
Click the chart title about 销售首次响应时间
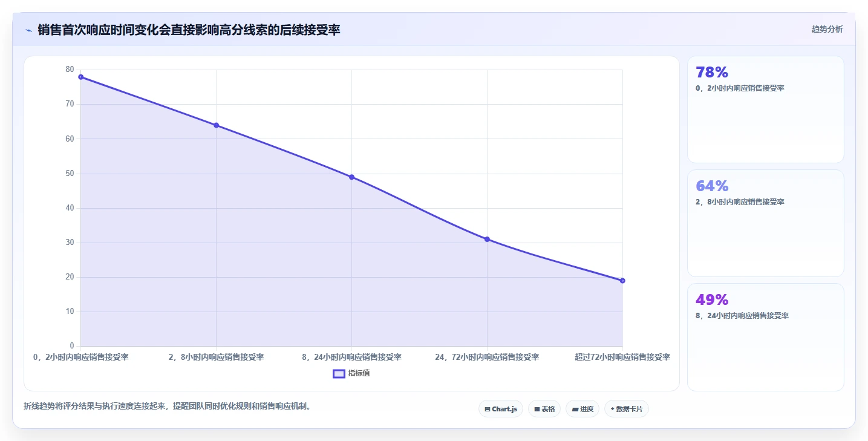(x=189, y=30)
